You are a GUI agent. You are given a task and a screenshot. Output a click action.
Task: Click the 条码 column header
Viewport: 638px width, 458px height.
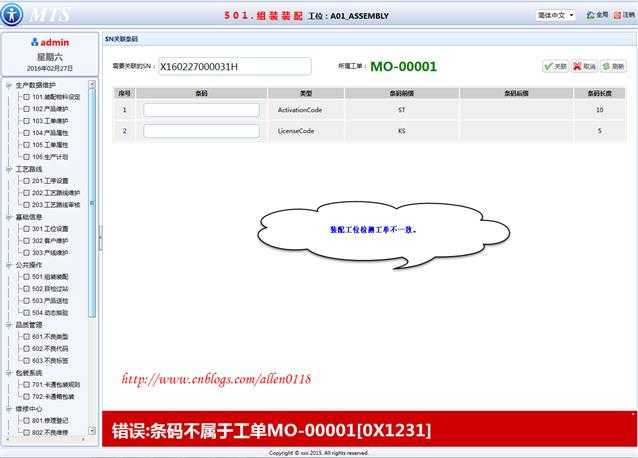coord(201,93)
